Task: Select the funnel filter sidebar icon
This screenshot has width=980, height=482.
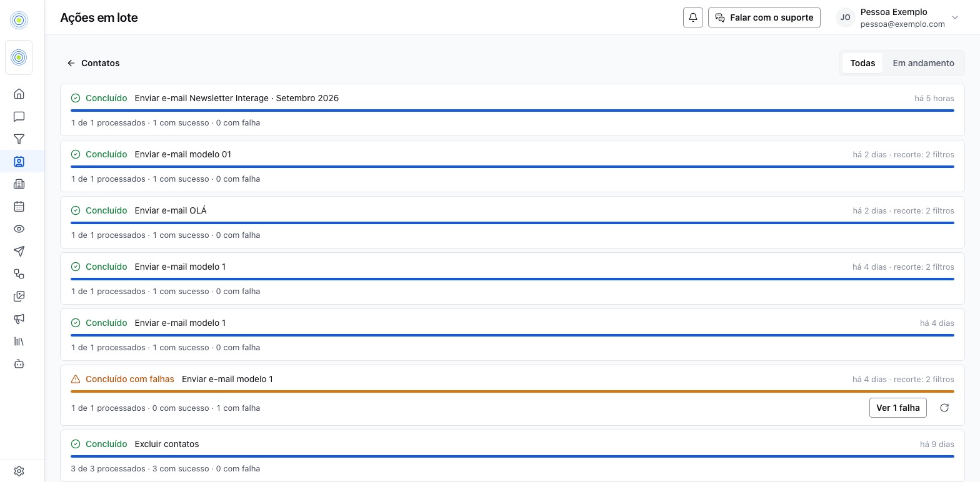Action: coord(19,139)
